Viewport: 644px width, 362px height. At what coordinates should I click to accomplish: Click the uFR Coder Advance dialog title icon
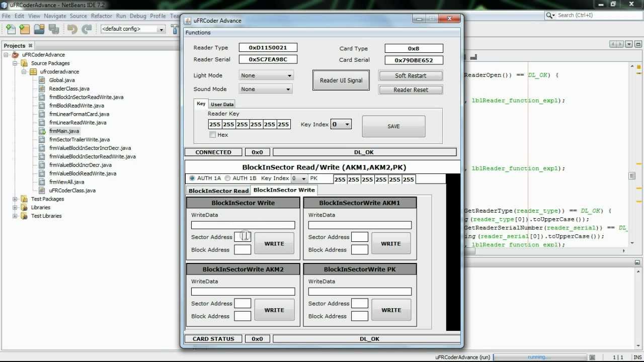(188, 21)
